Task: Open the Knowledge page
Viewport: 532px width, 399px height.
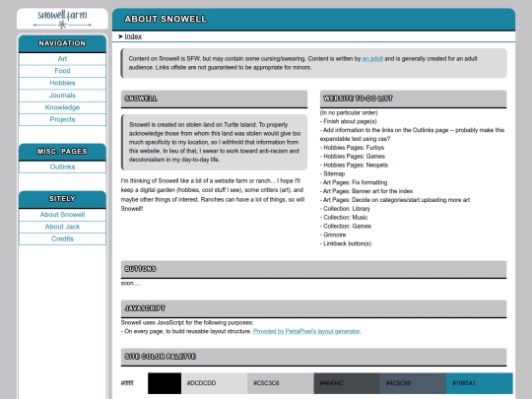Action: (62, 107)
